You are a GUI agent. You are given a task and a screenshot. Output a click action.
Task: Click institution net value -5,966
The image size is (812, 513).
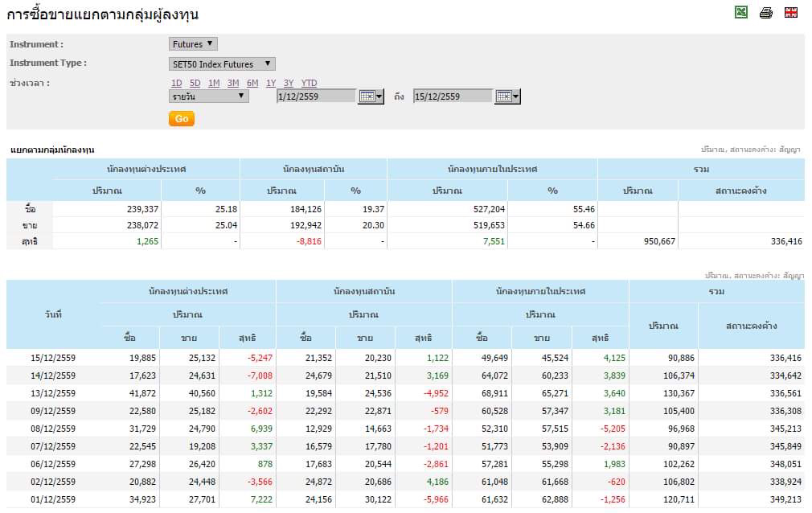click(x=436, y=499)
